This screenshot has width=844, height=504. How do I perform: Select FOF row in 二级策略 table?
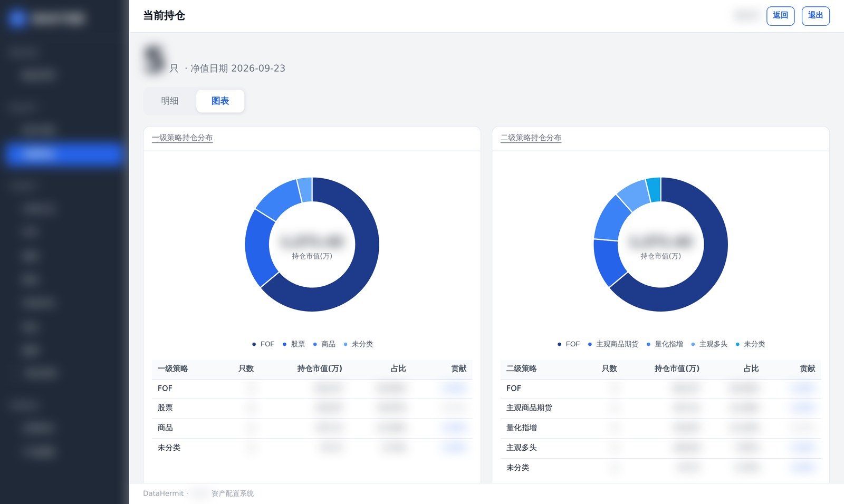(x=660, y=389)
